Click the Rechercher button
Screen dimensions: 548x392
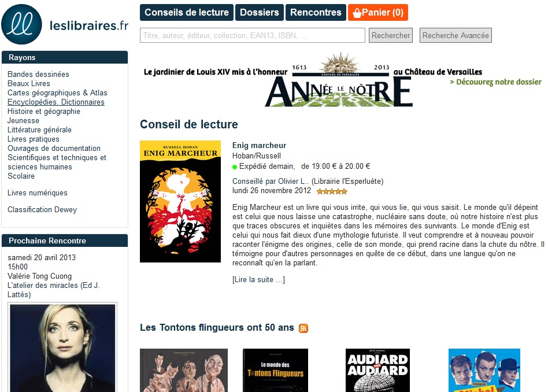[390, 35]
